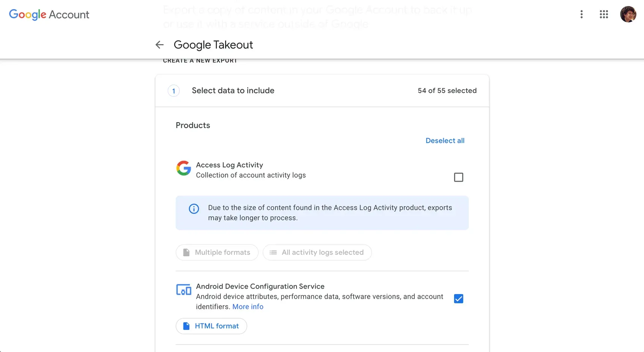Click the Deselect all link
644x352 pixels.
445,141
